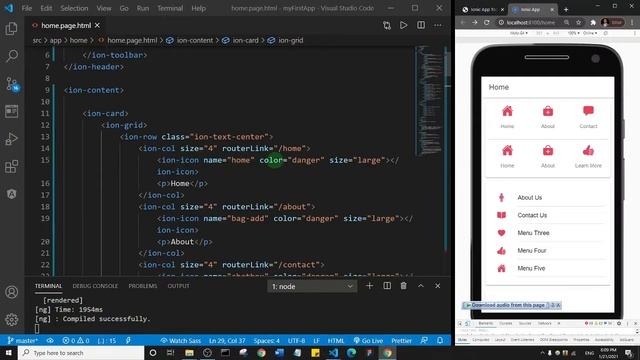Open the browser extensions puzzle icon
Image resolution: width=640 pixels, height=360 pixels.
593,22
